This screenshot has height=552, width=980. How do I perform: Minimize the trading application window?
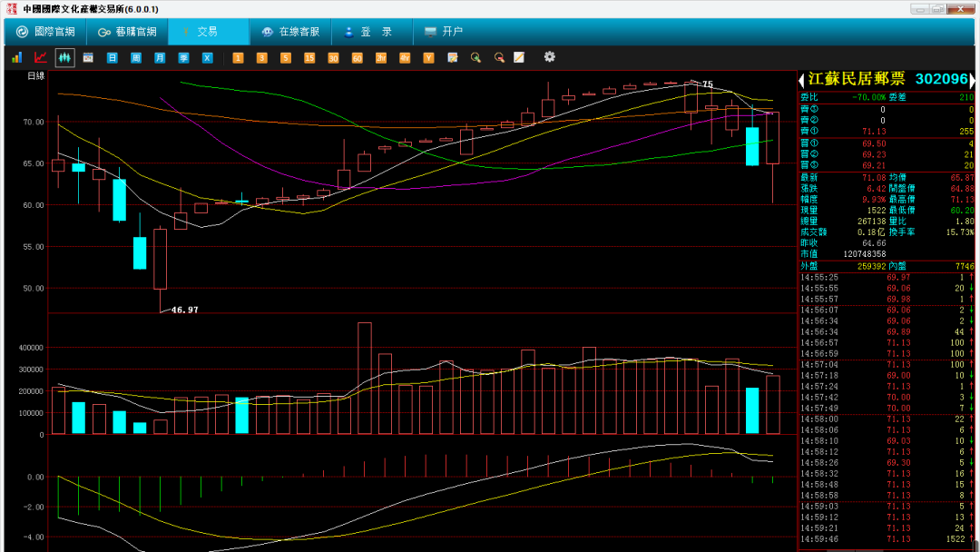pyautogui.click(x=919, y=9)
